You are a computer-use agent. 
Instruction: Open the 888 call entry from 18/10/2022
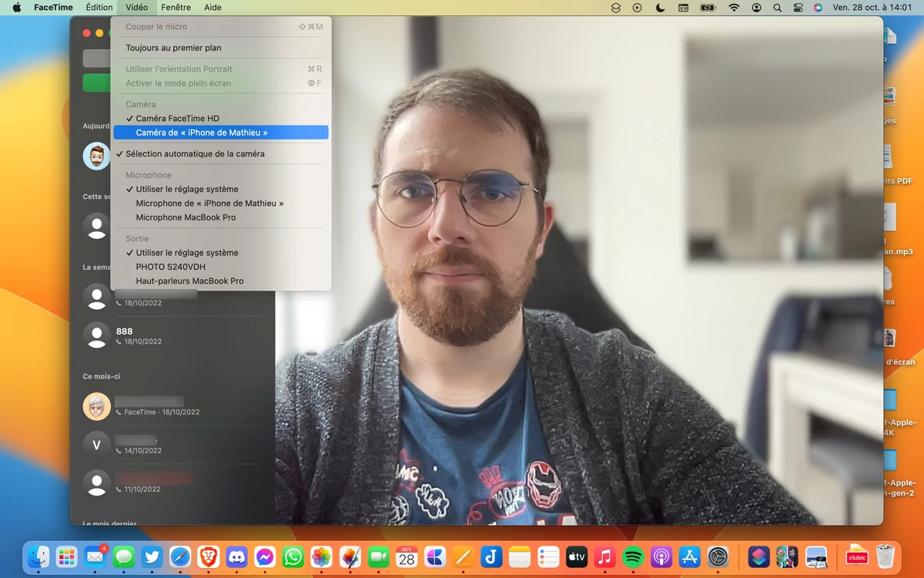point(173,335)
